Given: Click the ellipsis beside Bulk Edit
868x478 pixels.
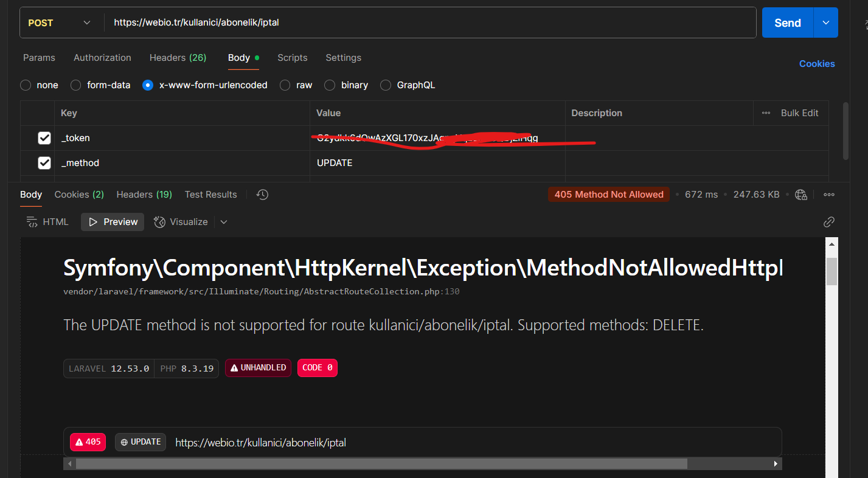Looking at the screenshot, I should pos(766,113).
